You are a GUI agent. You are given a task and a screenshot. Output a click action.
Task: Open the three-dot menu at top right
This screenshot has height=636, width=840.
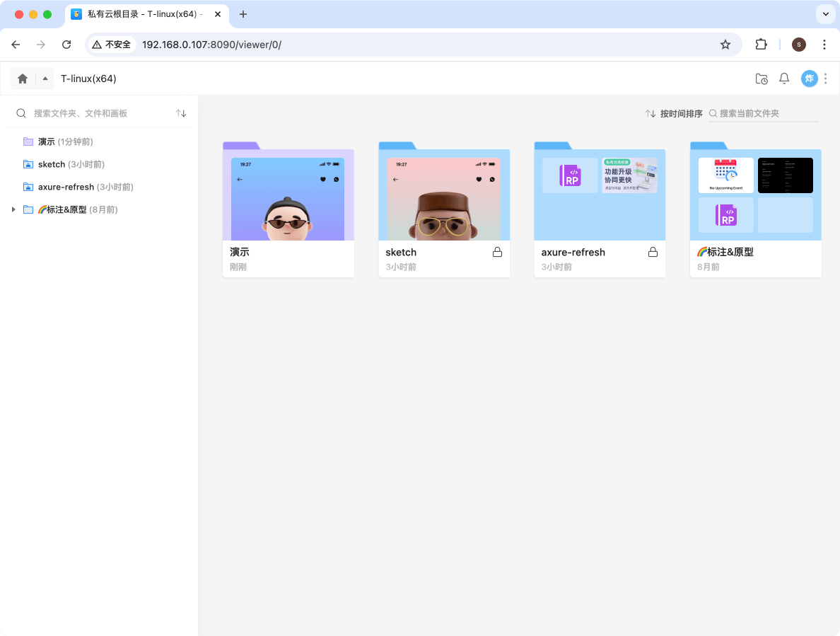point(825,79)
